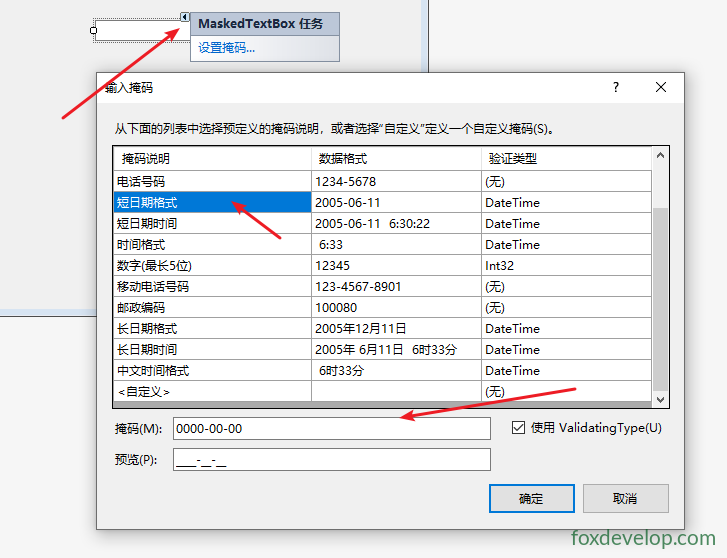Click the smart tag arrow glyph on the MaskedTextBox
Image resolution: width=727 pixels, height=558 pixels.
[x=185, y=17]
